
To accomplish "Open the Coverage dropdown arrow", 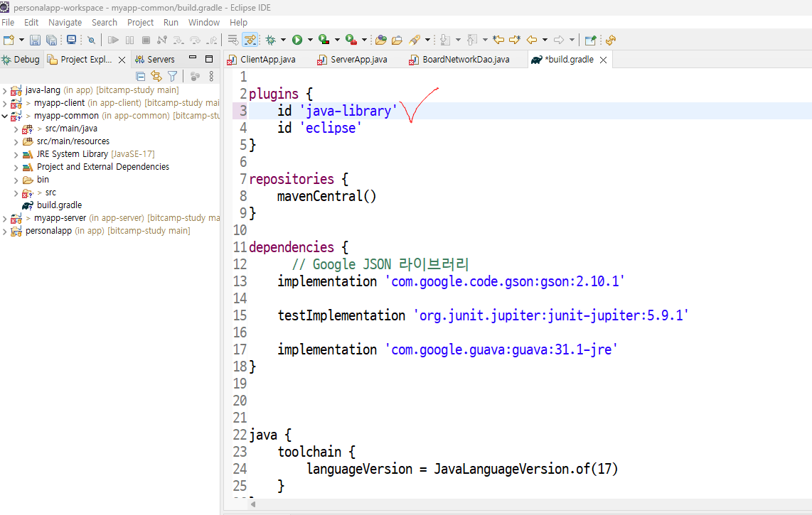I will pyautogui.click(x=337, y=40).
